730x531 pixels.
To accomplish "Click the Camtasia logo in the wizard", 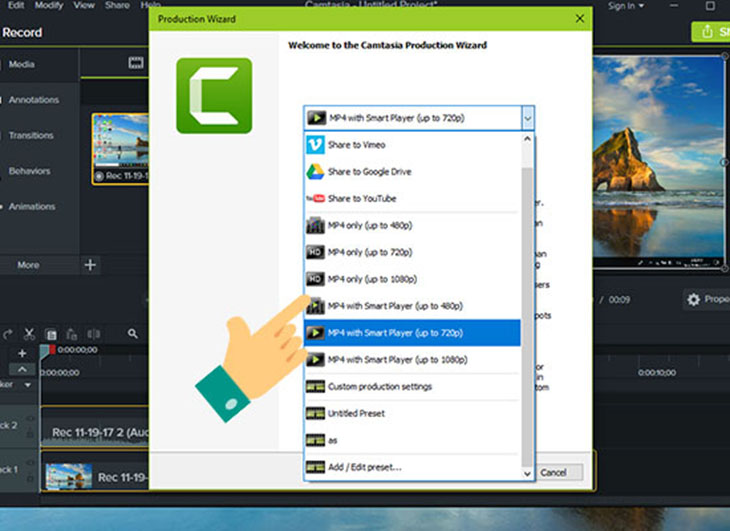I will pos(214,95).
